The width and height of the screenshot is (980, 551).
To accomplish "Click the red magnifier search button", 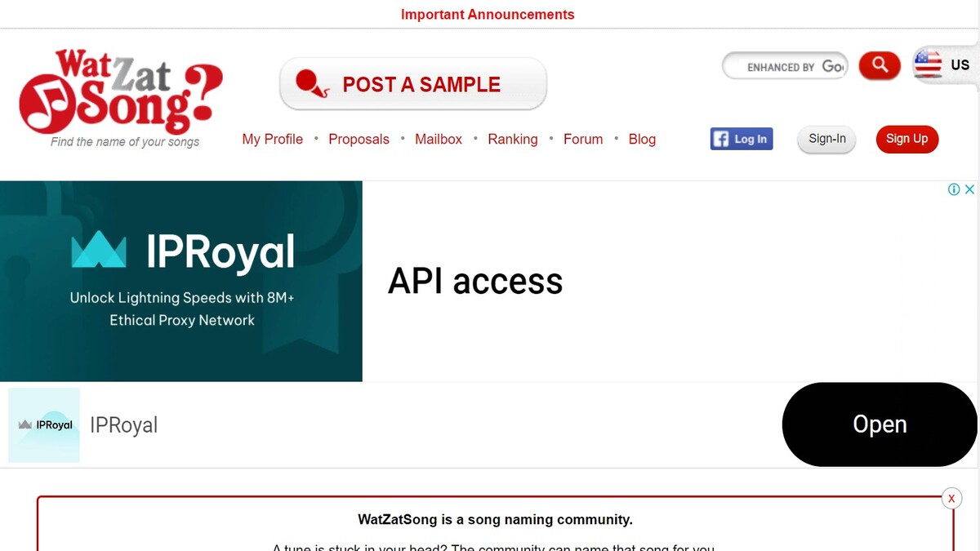I will [x=880, y=65].
